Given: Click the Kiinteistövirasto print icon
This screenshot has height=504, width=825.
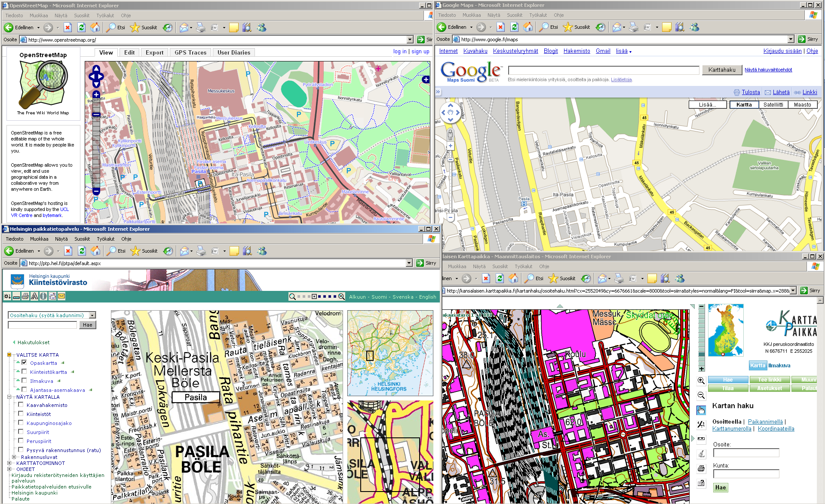Looking at the screenshot, I should click(x=25, y=296).
